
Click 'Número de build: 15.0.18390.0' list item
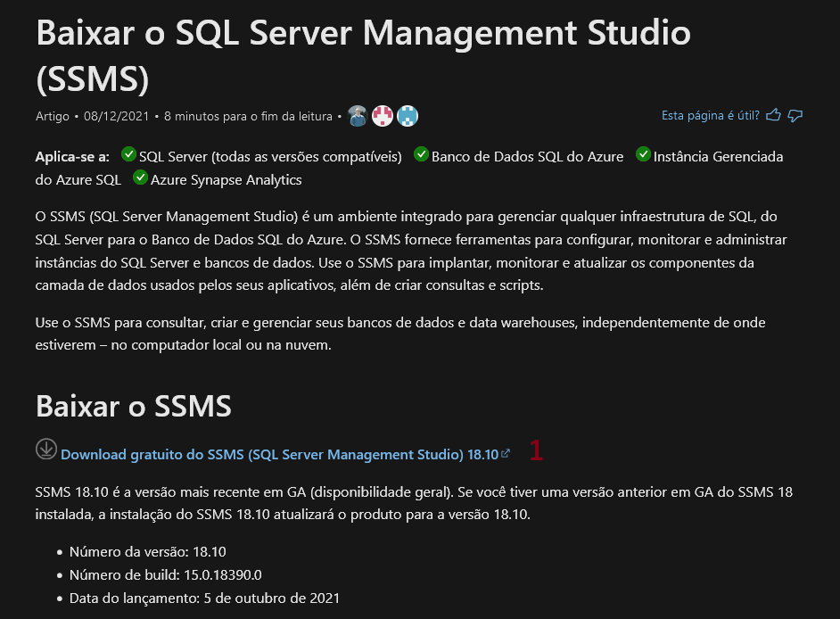click(166, 574)
